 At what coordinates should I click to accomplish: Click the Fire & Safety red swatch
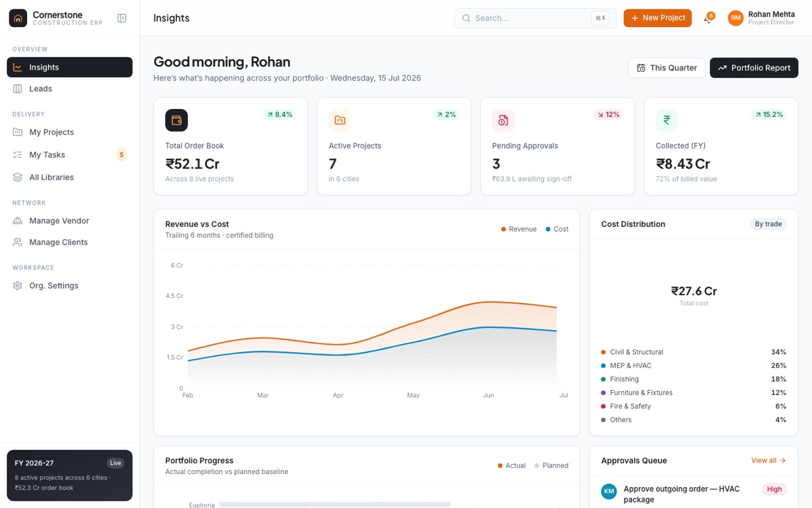coord(603,406)
